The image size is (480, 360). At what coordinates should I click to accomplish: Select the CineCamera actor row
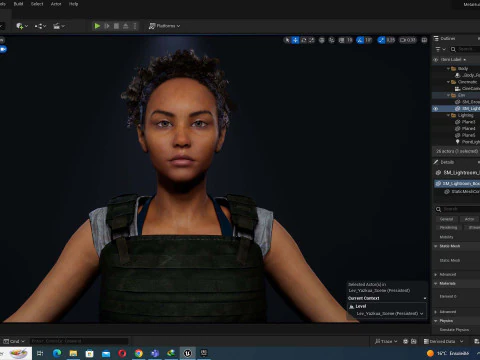pyautogui.click(x=456, y=89)
